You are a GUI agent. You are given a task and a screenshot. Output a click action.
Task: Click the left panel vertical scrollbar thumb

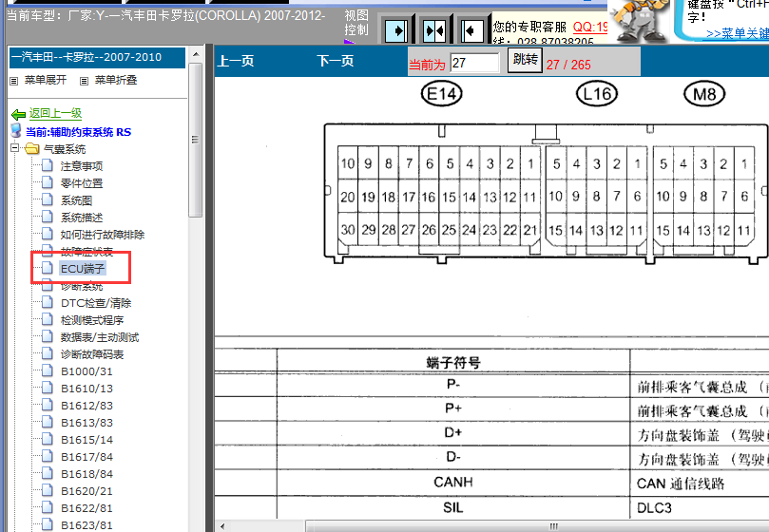[195, 133]
